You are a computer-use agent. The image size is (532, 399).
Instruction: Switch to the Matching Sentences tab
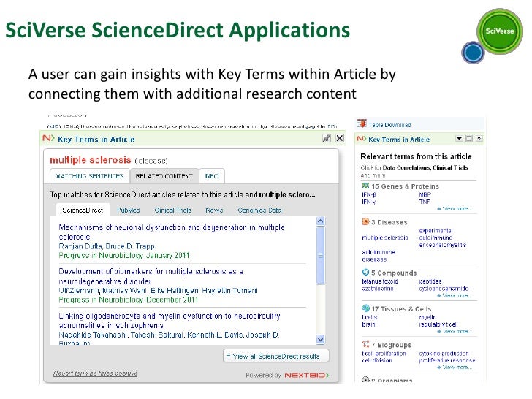pos(90,176)
